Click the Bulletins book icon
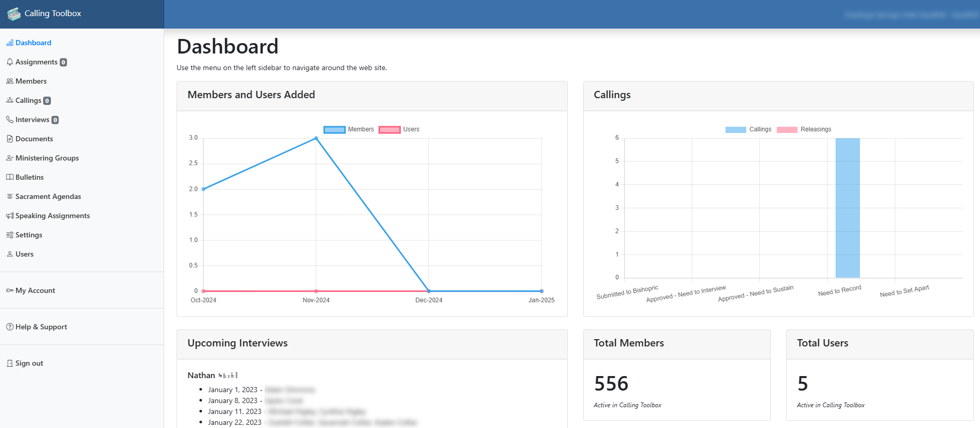 coord(10,177)
